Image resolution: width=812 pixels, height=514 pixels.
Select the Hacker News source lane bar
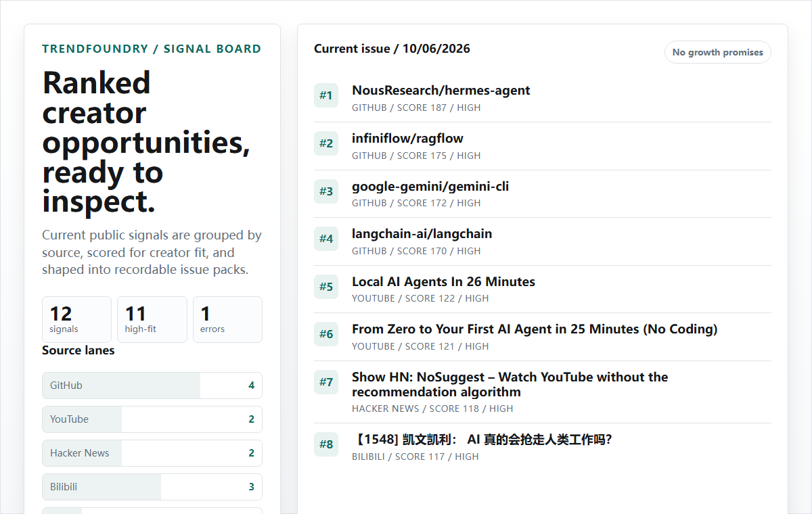coord(152,453)
